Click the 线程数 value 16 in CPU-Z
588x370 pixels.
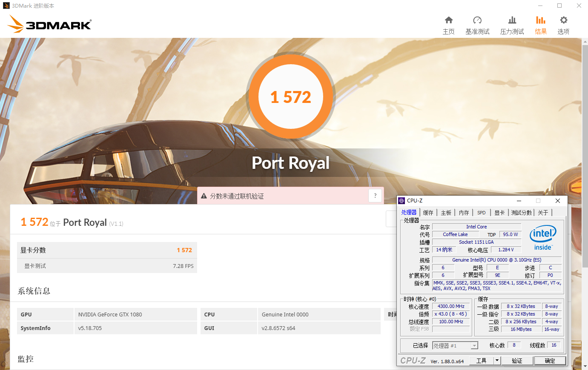[554, 345]
